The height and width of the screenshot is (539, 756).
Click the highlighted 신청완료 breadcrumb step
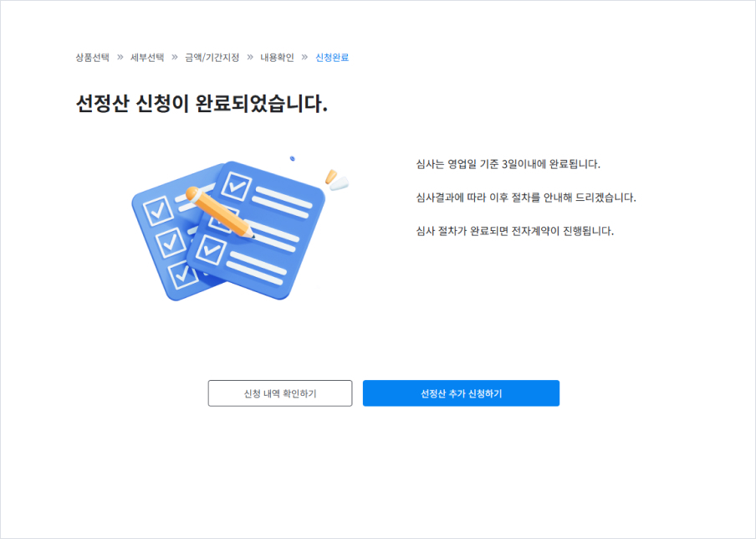332,58
